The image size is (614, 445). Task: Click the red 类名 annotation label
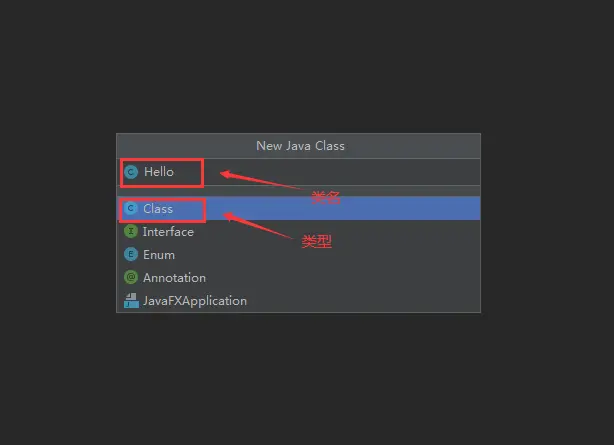tap(326, 197)
